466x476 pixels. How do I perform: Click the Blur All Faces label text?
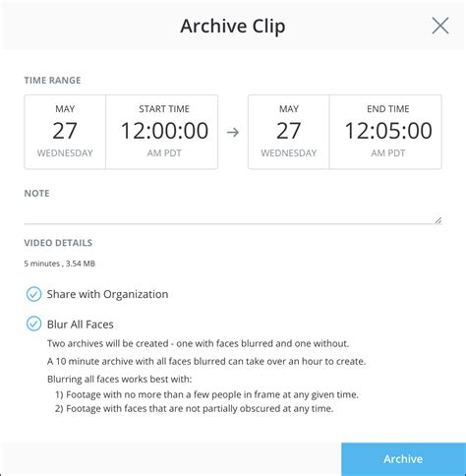pyautogui.click(x=81, y=325)
